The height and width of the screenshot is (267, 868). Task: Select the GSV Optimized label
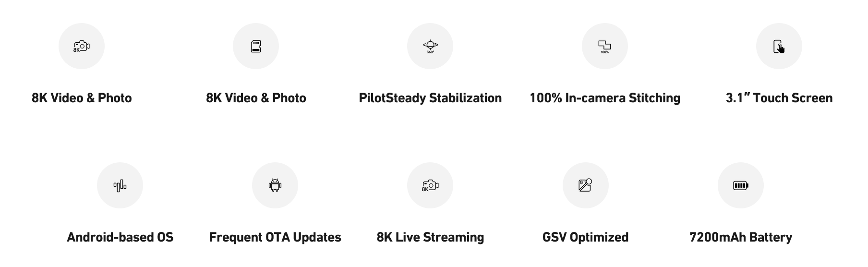pos(585,237)
